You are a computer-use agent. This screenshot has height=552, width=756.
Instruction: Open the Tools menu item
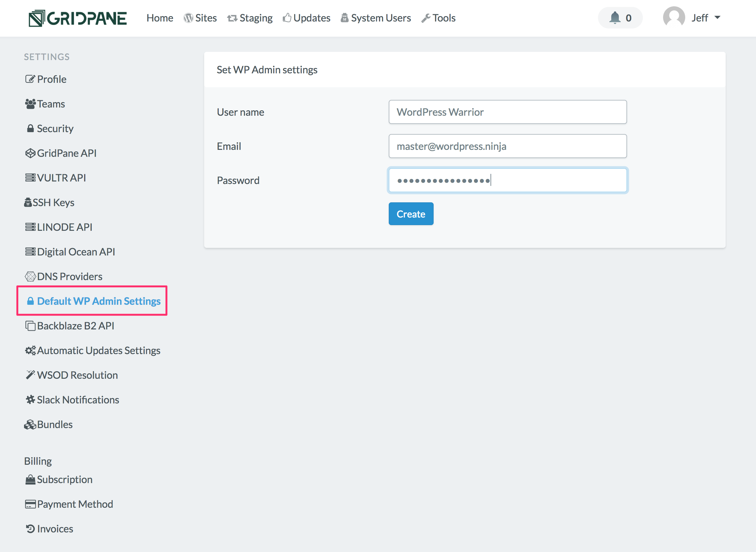point(444,18)
